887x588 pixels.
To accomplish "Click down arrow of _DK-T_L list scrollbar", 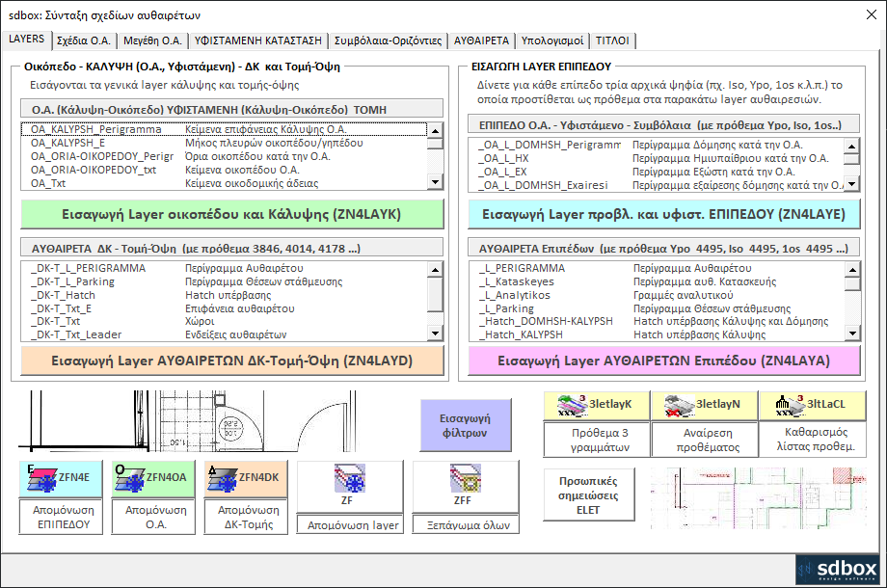I will [x=435, y=334].
